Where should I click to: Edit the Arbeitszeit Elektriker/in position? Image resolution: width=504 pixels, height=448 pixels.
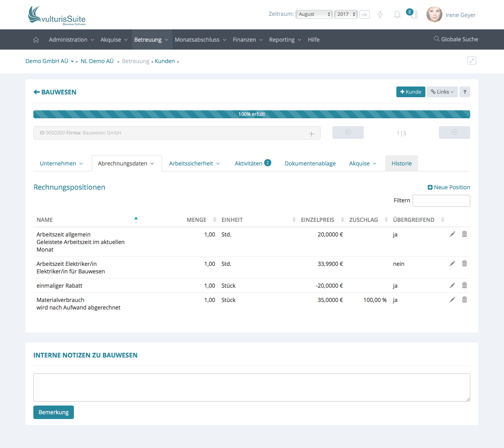point(452,264)
